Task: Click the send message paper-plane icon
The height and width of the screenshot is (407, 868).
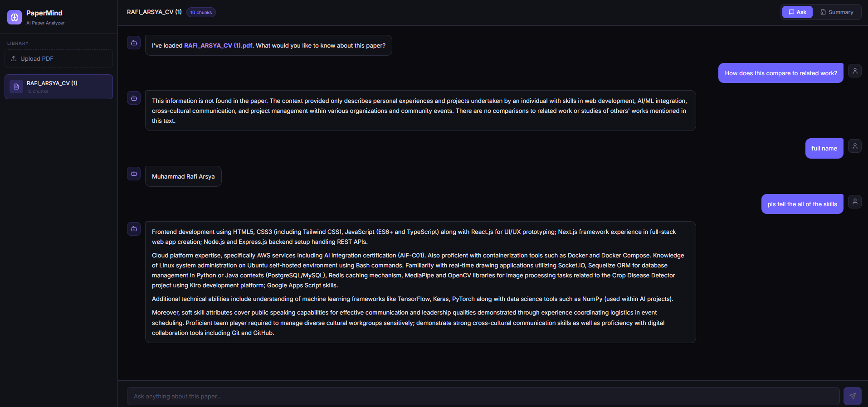Action: (853, 396)
